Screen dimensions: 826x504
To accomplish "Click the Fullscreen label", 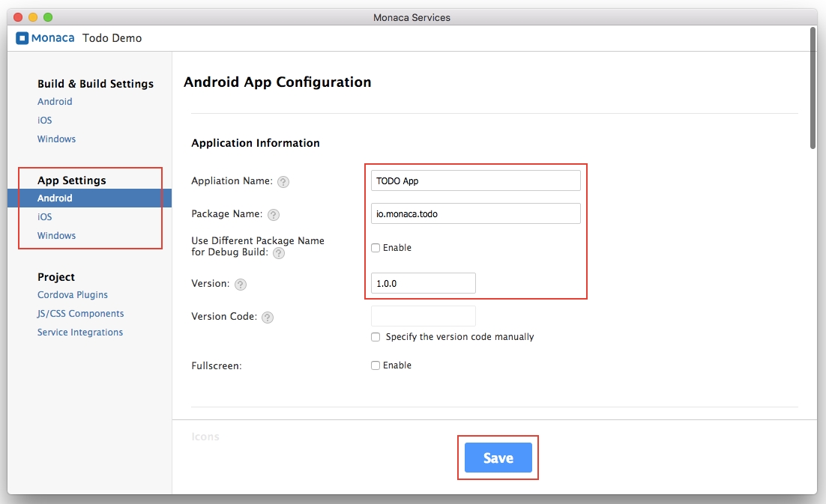I will pyautogui.click(x=217, y=365).
